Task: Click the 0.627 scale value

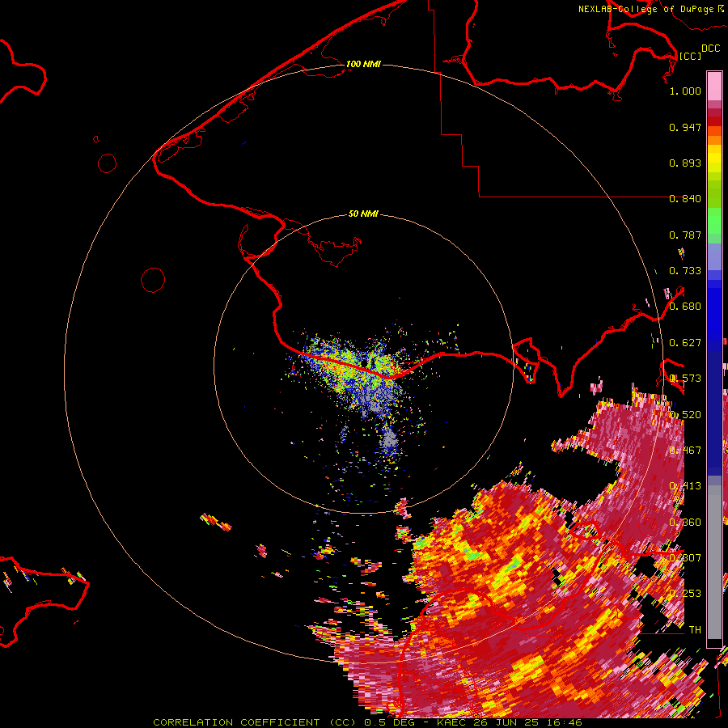Action: (685, 342)
